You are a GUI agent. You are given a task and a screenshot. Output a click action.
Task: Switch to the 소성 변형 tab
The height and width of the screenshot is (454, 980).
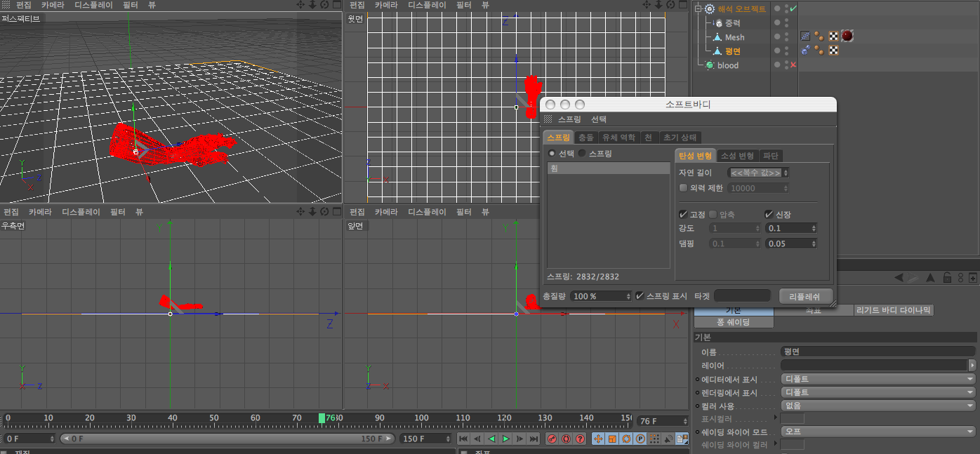[738, 156]
